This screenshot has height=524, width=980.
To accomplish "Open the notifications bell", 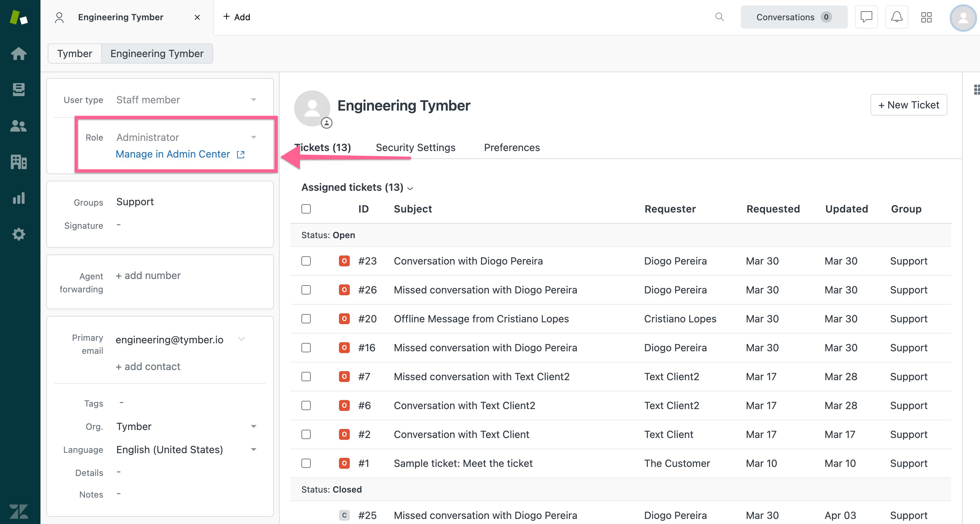I will (x=896, y=17).
